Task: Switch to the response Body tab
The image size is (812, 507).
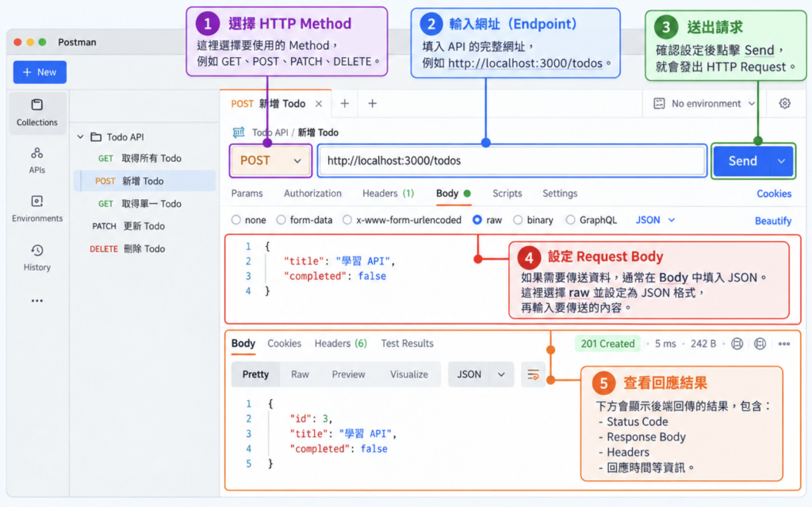Action: pos(243,344)
